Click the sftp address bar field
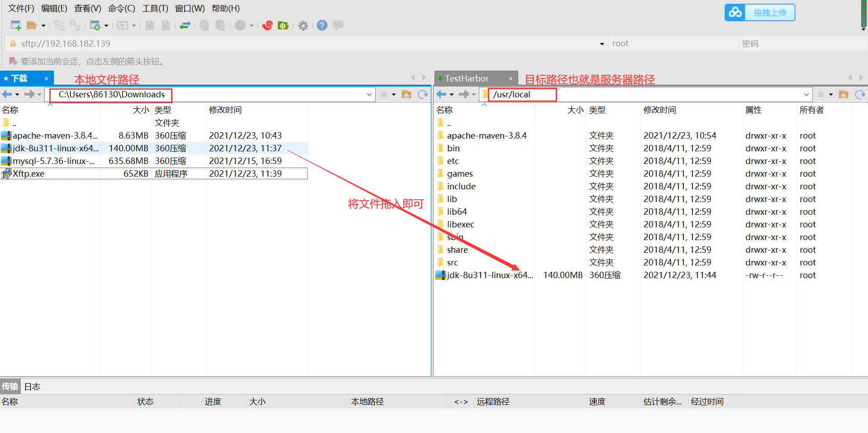The image size is (868, 433). pyautogui.click(x=308, y=43)
